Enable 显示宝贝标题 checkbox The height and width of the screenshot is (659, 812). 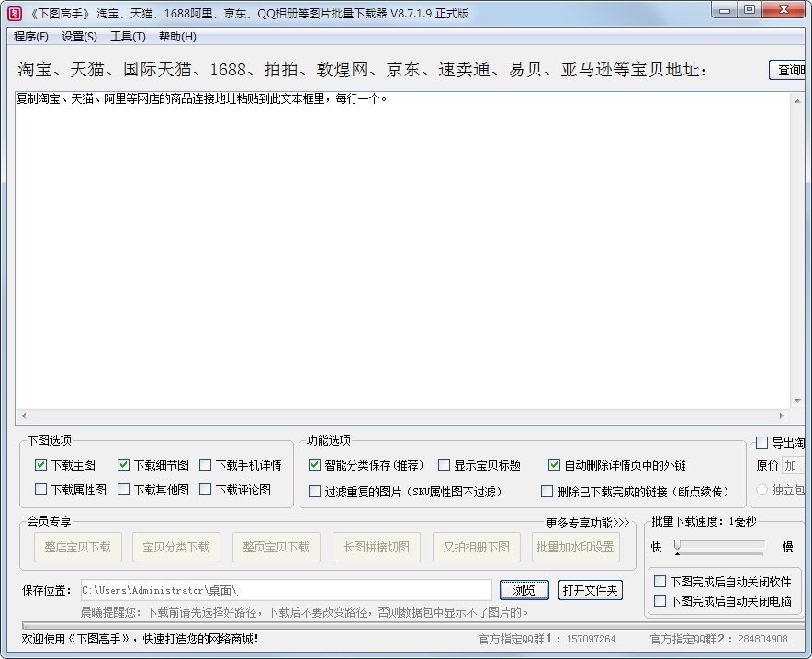coord(445,465)
